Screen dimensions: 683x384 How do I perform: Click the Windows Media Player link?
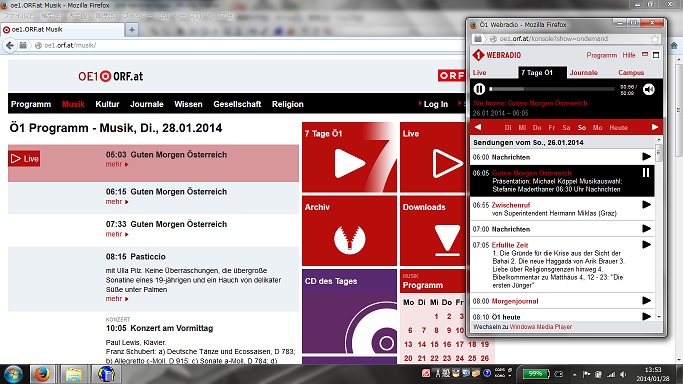pos(541,327)
